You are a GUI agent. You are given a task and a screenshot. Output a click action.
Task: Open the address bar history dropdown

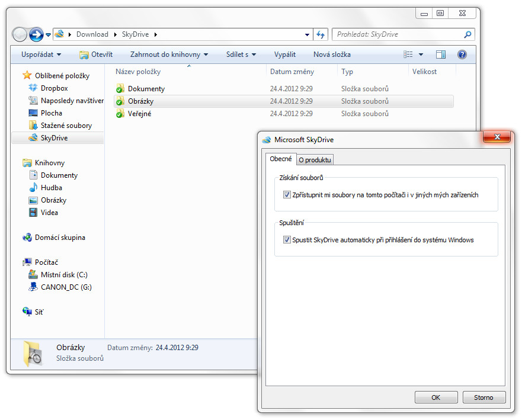pyautogui.click(x=307, y=34)
